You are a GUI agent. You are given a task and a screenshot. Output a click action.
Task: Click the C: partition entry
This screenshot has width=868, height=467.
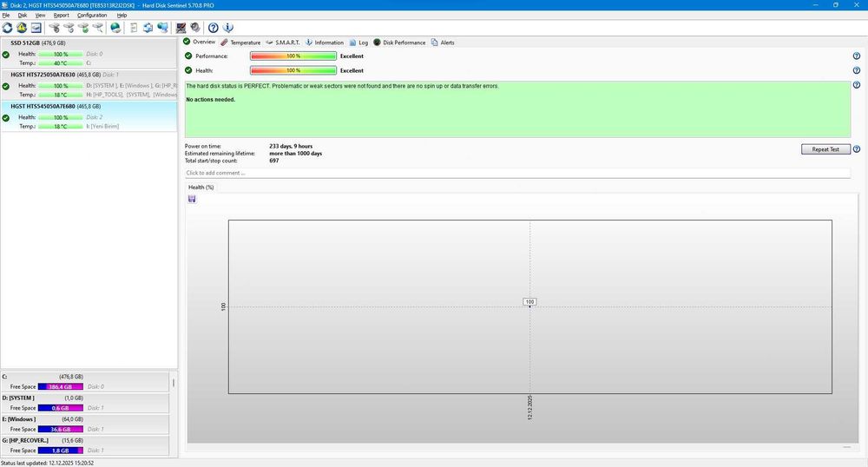coord(85,382)
